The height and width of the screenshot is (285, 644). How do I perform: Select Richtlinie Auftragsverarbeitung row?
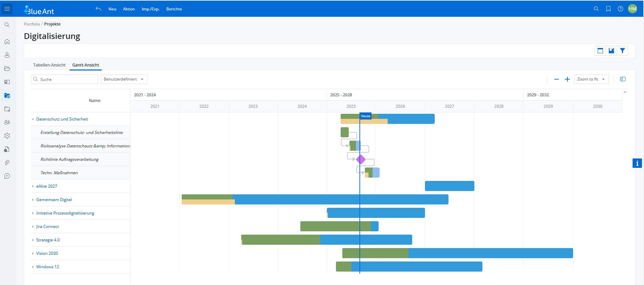pyautogui.click(x=81, y=159)
